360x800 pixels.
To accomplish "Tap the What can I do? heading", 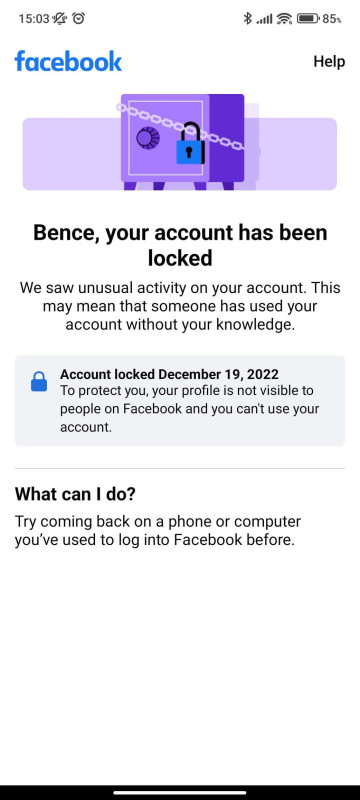I will [x=75, y=494].
